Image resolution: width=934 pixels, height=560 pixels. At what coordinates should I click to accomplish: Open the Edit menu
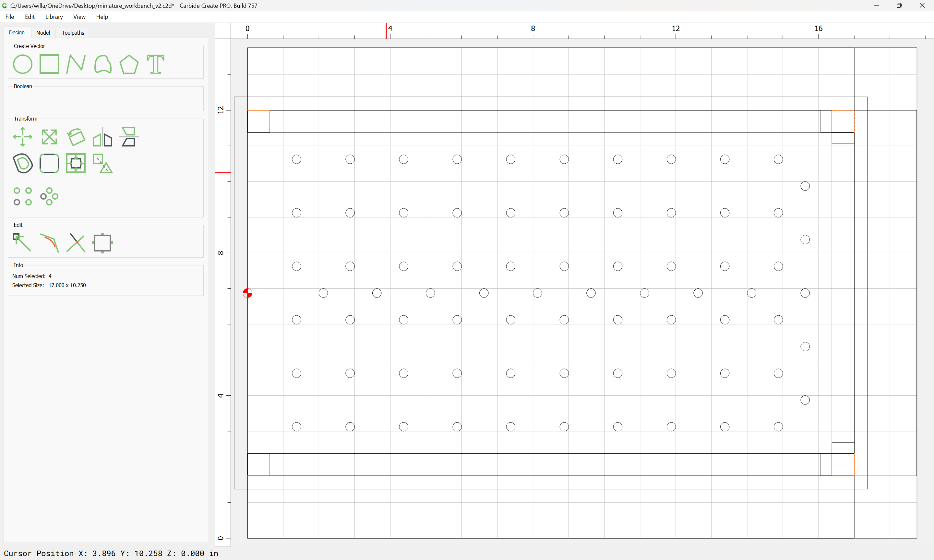click(x=30, y=17)
